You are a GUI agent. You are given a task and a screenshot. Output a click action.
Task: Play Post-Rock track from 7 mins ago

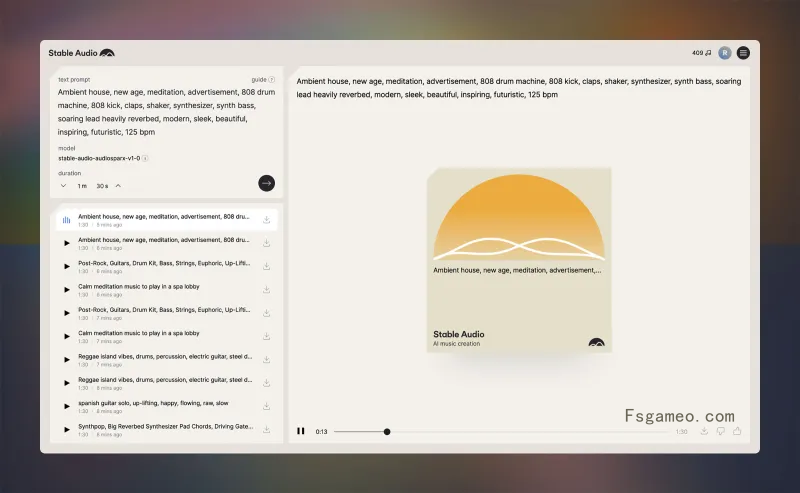point(66,313)
